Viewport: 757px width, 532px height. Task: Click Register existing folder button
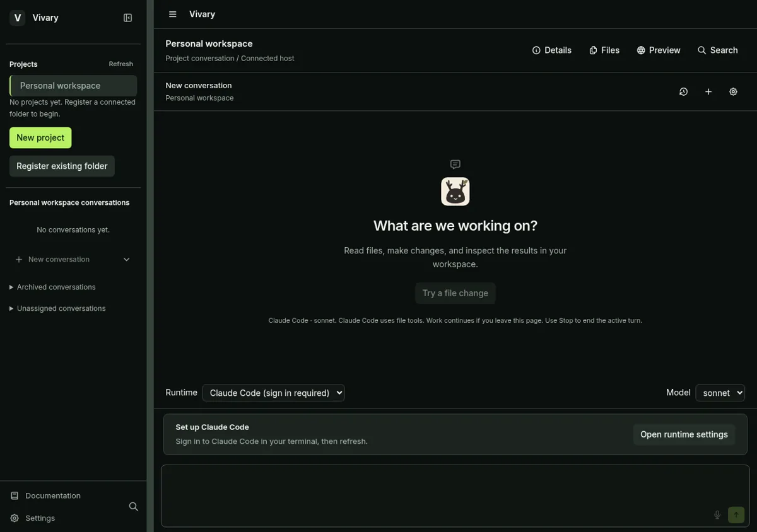62,166
